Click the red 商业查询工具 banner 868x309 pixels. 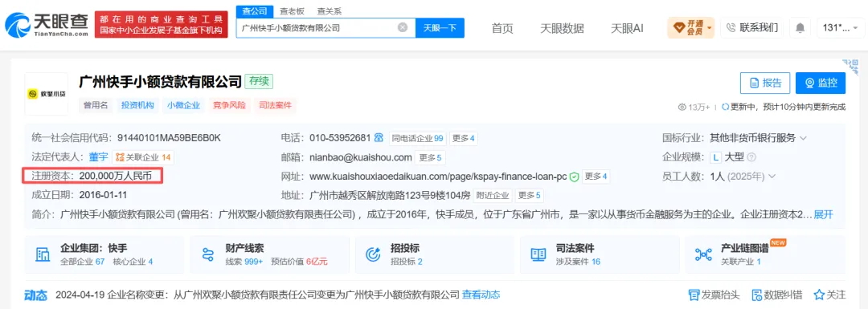[x=161, y=25]
